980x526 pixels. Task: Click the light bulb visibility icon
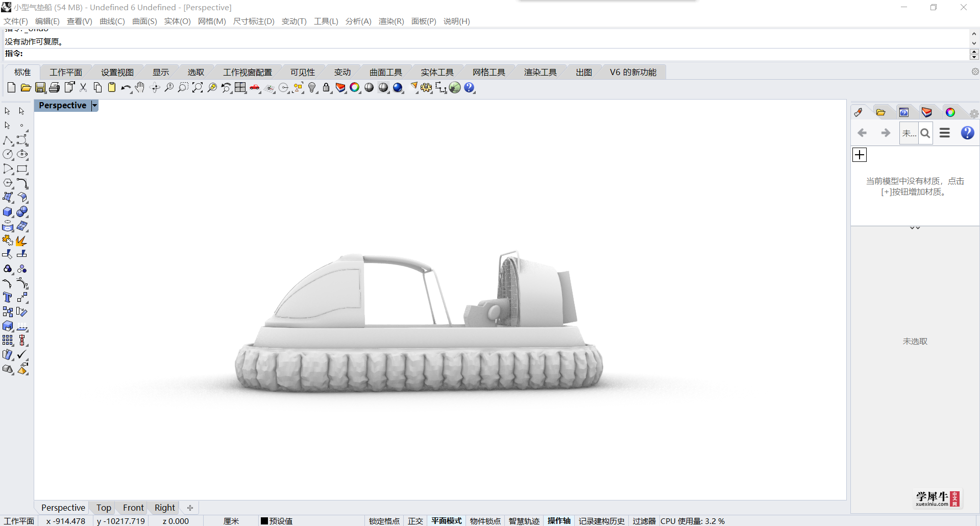(312, 88)
